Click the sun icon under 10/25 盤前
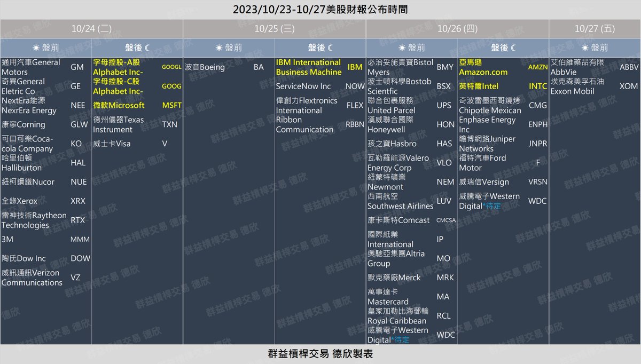 [x=218, y=48]
